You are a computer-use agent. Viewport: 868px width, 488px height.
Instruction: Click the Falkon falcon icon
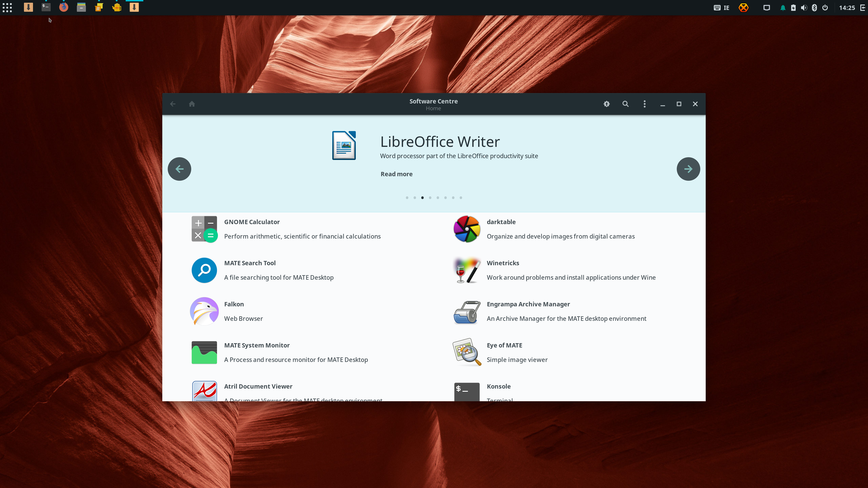point(204,311)
